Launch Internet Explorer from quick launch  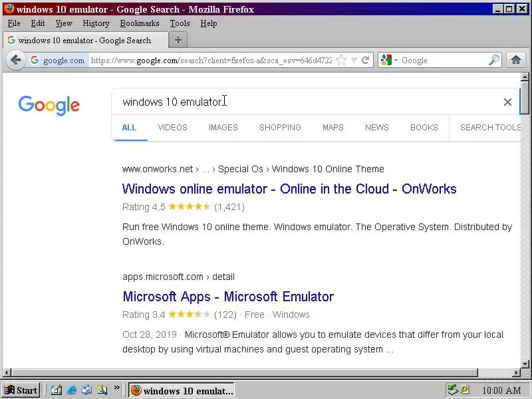click(72, 390)
